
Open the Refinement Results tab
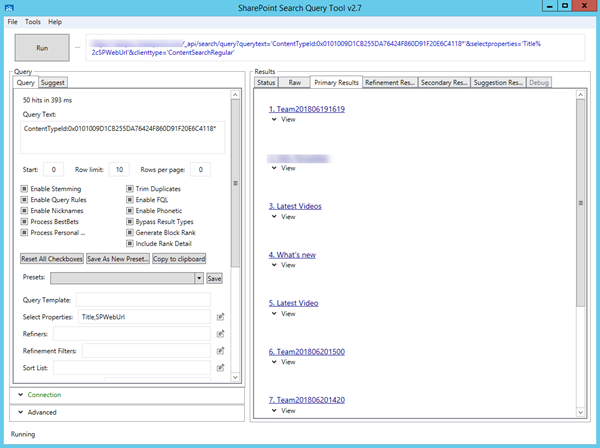[390, 83]
